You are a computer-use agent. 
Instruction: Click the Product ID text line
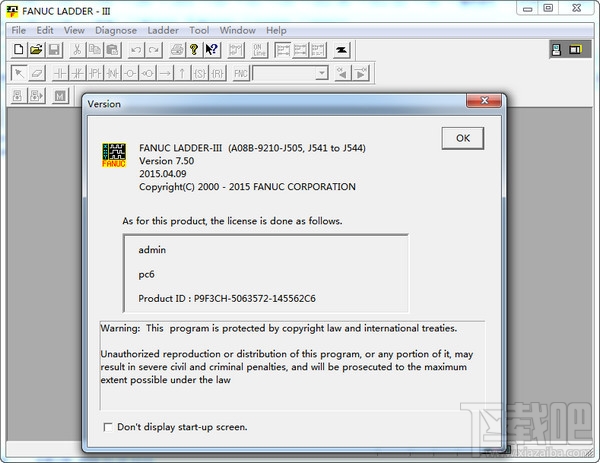point(227,298)
